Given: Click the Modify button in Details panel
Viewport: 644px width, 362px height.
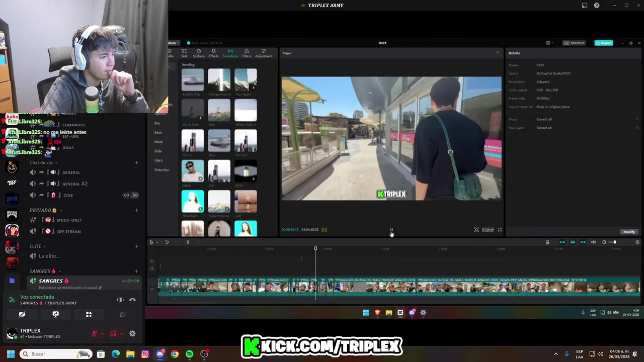Looking at the screenshot, I should coord(629,232).
